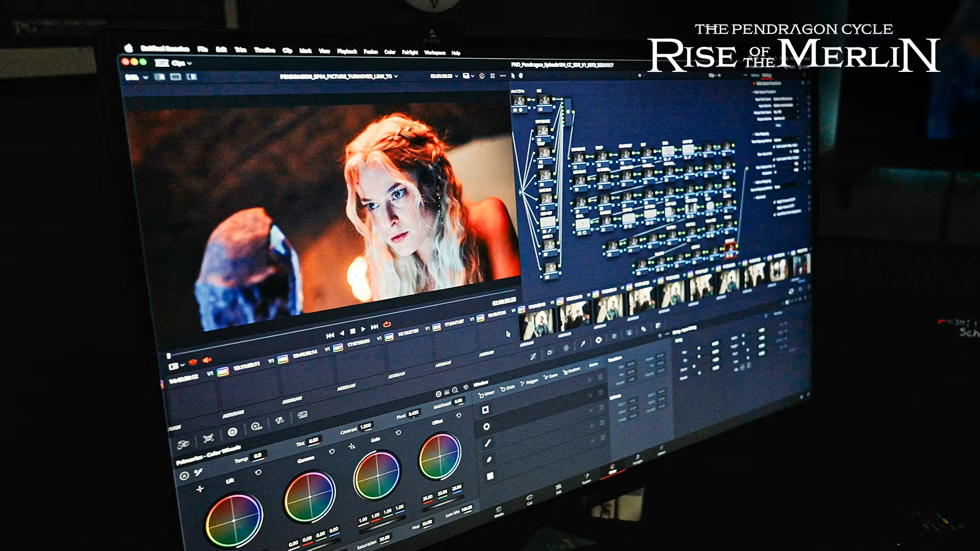Toggle the viewer bypass grades icon
Viewport: 980px width, 551px height.
tap(481, 76)
